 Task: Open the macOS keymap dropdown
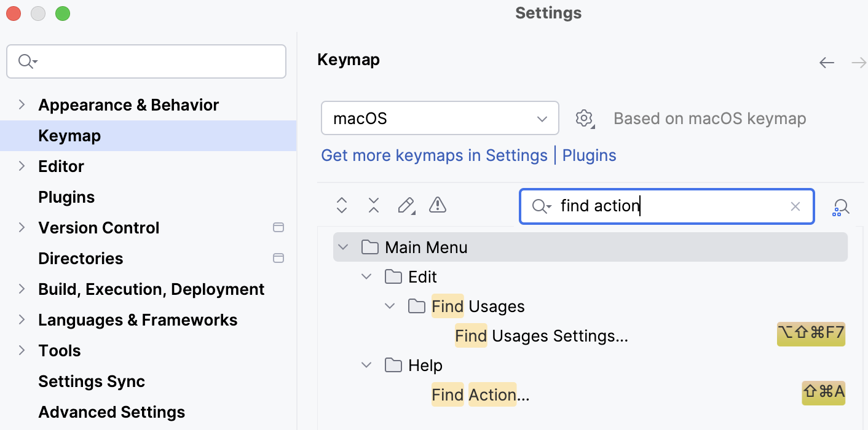tap(440, 118)
